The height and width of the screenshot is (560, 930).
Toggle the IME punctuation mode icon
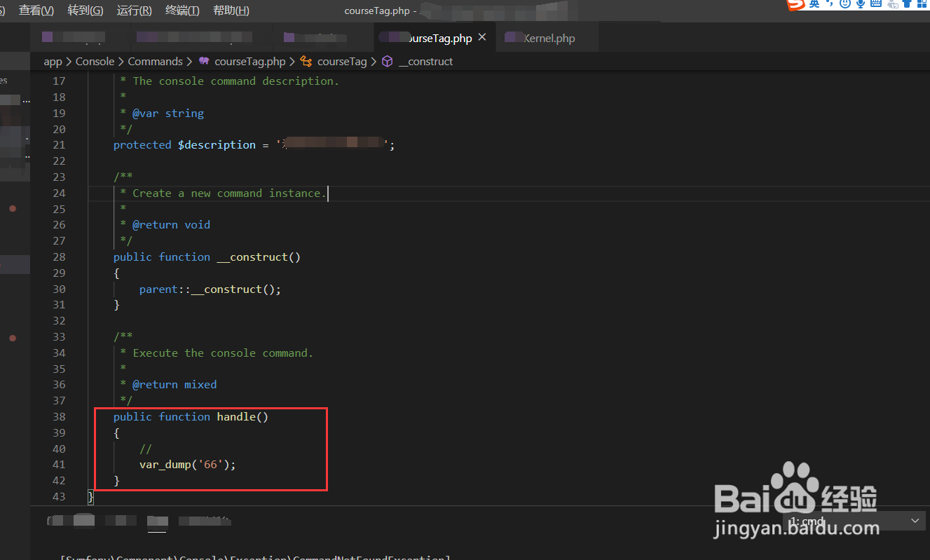click(x=829, y=4)
